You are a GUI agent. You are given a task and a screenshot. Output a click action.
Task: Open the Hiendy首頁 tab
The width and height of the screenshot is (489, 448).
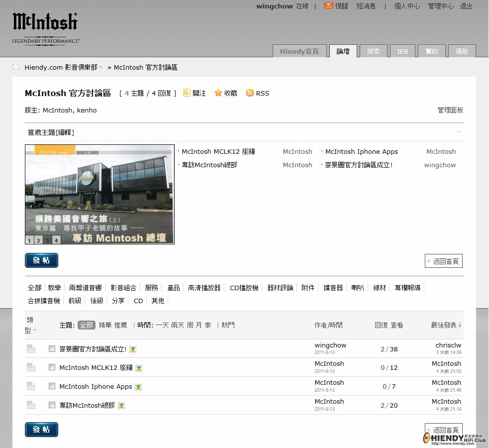(299, 51)
